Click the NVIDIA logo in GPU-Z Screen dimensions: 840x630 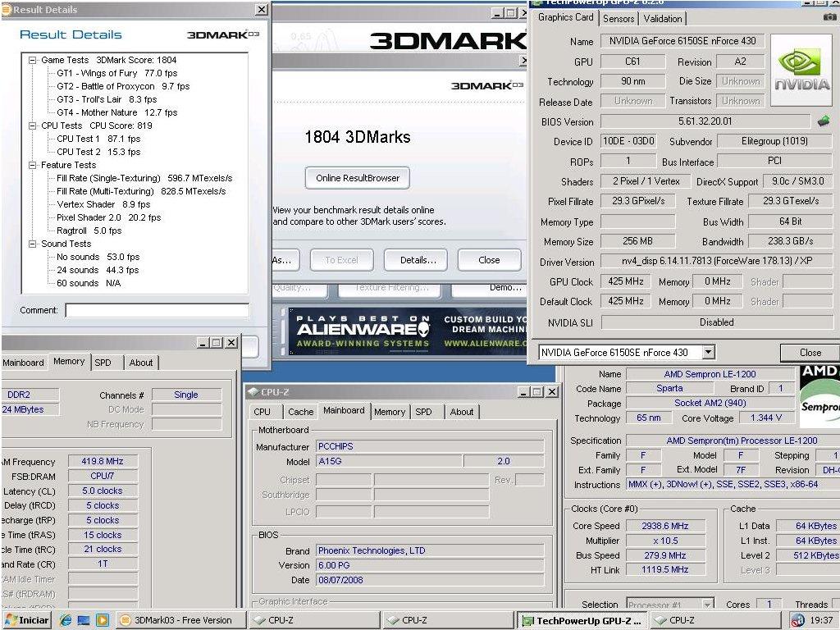tap(801, 71)
